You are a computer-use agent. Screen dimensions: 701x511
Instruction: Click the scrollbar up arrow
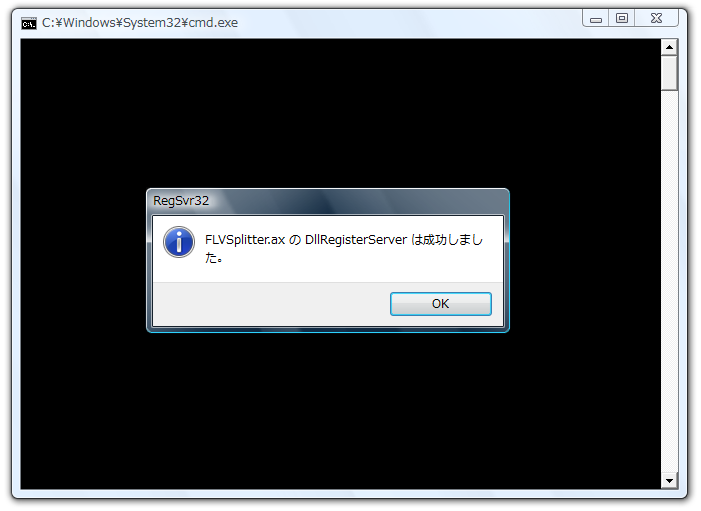(669, 47)
